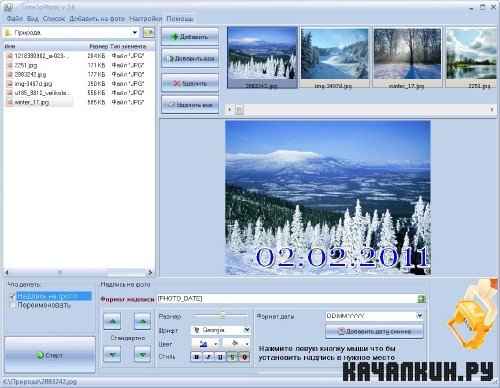The height and width of the screenshot is (388, 500).
Task: Enable the Надпись на фото checkbox
Action: pos(12,296)
